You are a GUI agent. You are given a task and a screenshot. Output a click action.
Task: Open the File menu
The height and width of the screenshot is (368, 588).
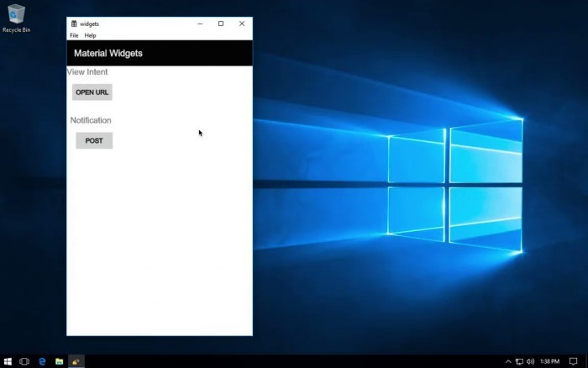click(x=74, y=35)
